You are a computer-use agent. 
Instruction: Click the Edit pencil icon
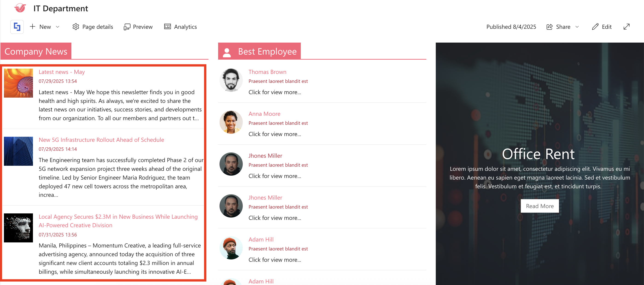pyautogui.click(x=595, y=27)
